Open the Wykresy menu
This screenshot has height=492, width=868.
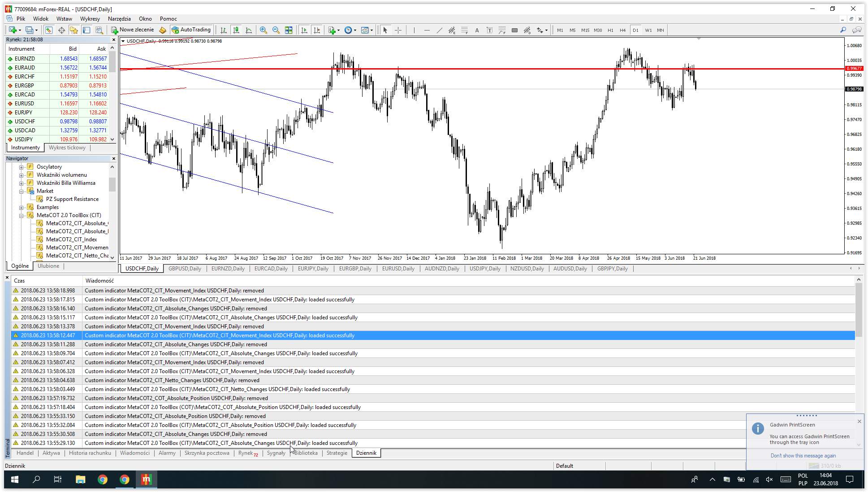pyautogui.click(x=90, y=19)
